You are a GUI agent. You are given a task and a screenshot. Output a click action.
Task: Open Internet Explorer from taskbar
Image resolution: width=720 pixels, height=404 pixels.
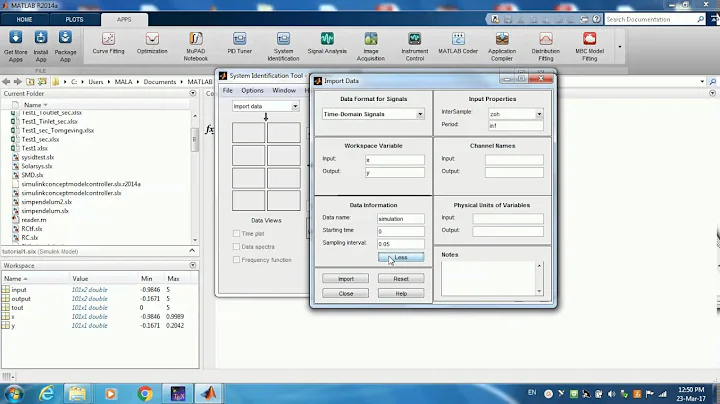click(47, 394)
